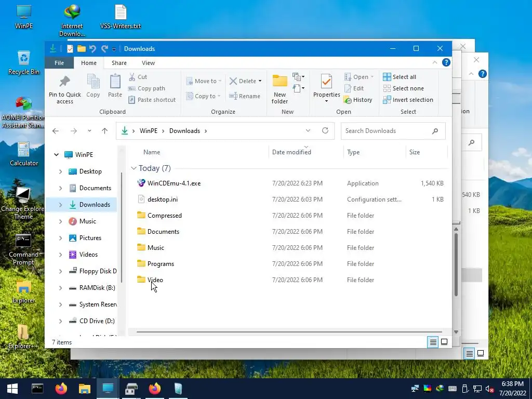Image resolution: width=532 pixels, height=399 pixels.
Task: Go up one folder level arrow
Action: point(104,131)
